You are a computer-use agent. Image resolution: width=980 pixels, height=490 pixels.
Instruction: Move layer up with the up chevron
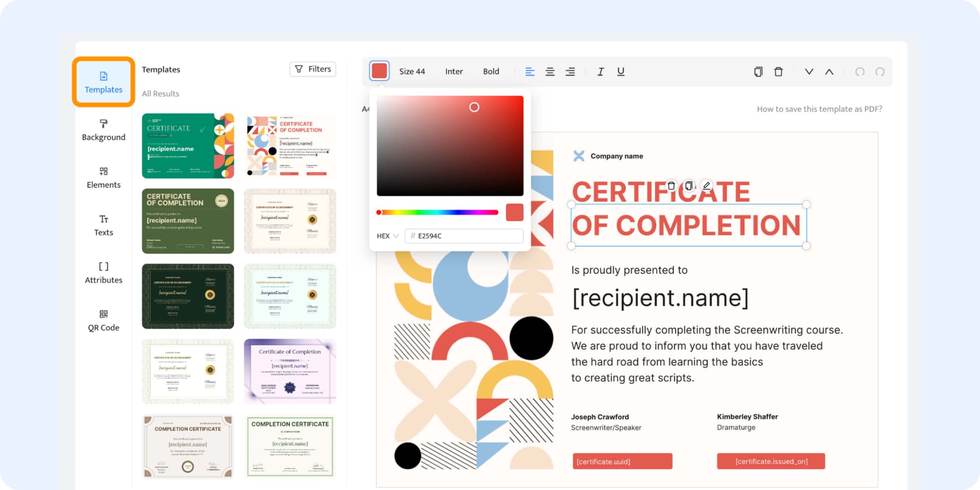tap(829, 72)
